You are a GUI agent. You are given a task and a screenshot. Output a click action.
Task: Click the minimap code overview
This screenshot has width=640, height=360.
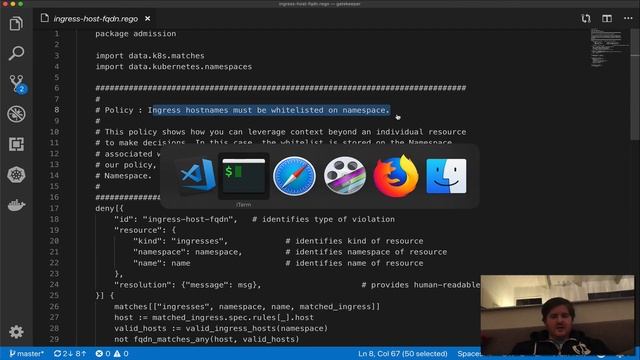(x=610, y=48)
